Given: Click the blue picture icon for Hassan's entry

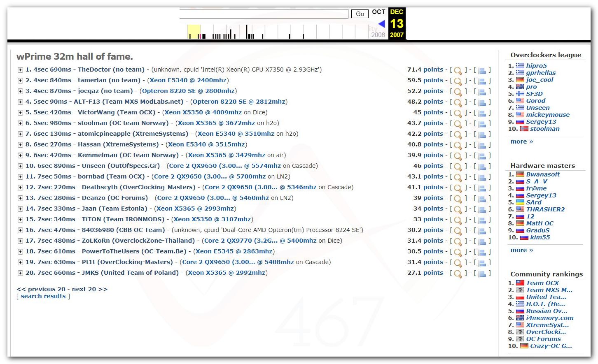Looking at the screenshot, I should (x=482, y=145).
